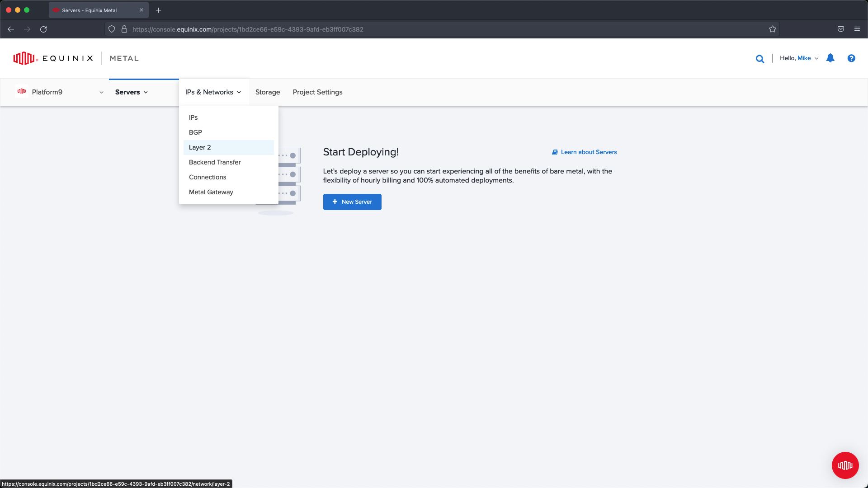Click the tracking protection shield icon

[x=112, y=29]
